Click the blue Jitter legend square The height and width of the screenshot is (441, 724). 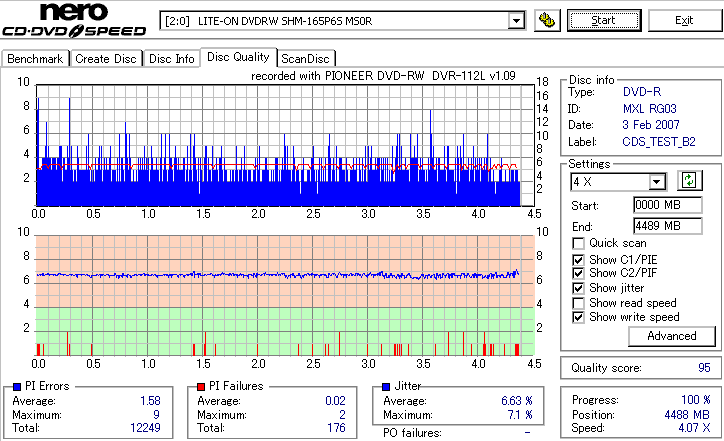point(386,387)
